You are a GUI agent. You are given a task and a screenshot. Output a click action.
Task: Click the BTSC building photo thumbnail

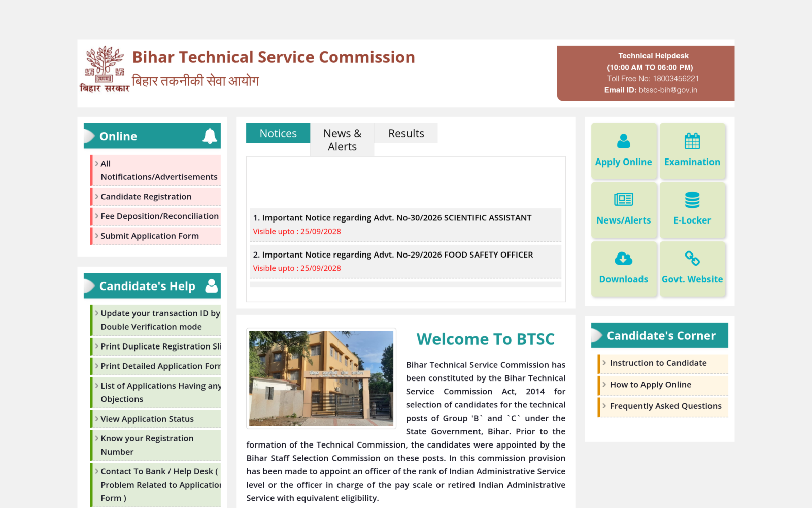(321, 378)
